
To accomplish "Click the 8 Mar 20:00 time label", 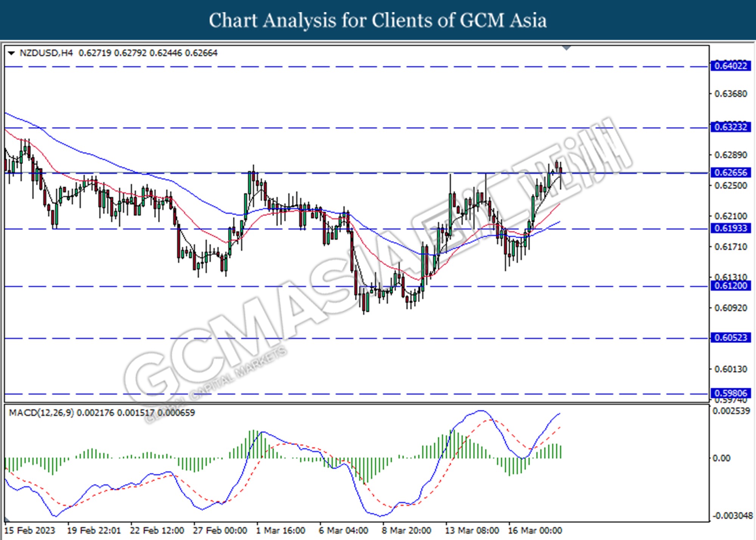I will (x=406, y=531).
